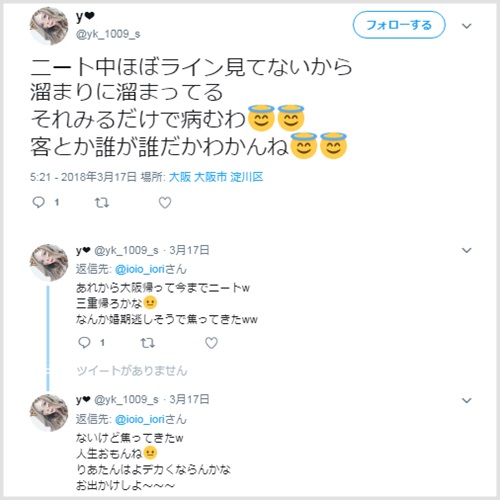Like the main tweet with heart icon
The width and height of the screenshot is (500, 500).
[165, 202]
